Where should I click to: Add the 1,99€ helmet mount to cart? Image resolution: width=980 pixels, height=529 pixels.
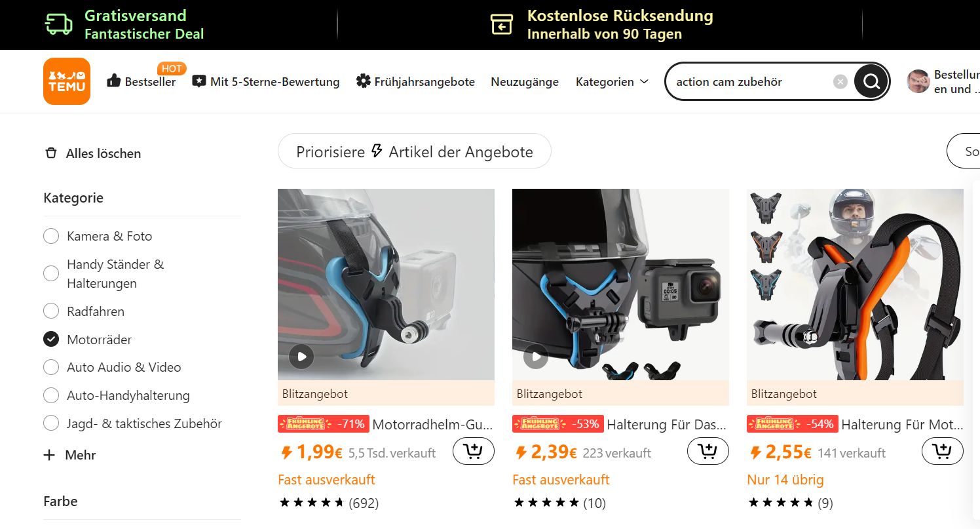click(474, 451)
